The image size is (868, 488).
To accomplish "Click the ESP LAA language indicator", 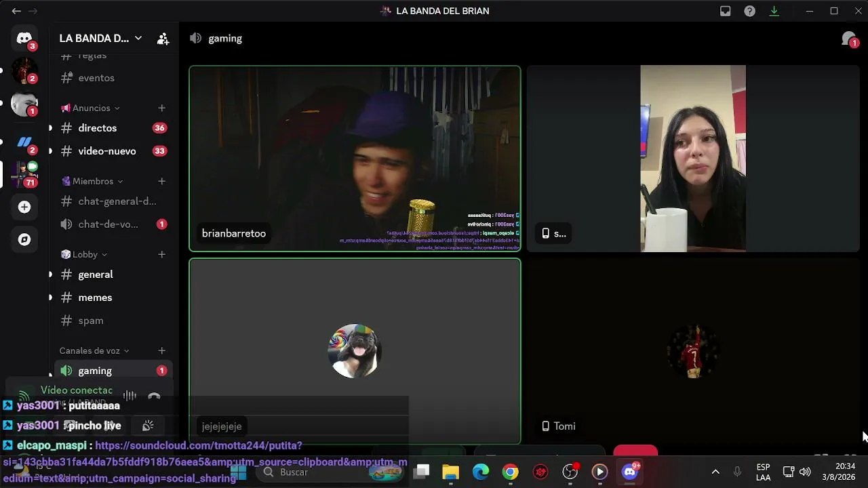I will 763,472.
